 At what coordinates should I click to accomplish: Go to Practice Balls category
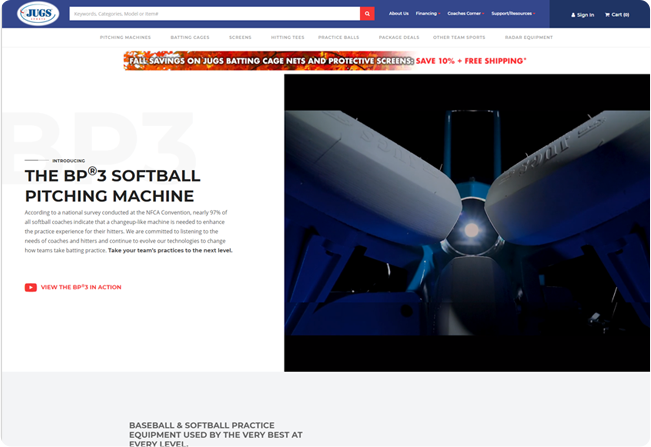click(337, 37)
